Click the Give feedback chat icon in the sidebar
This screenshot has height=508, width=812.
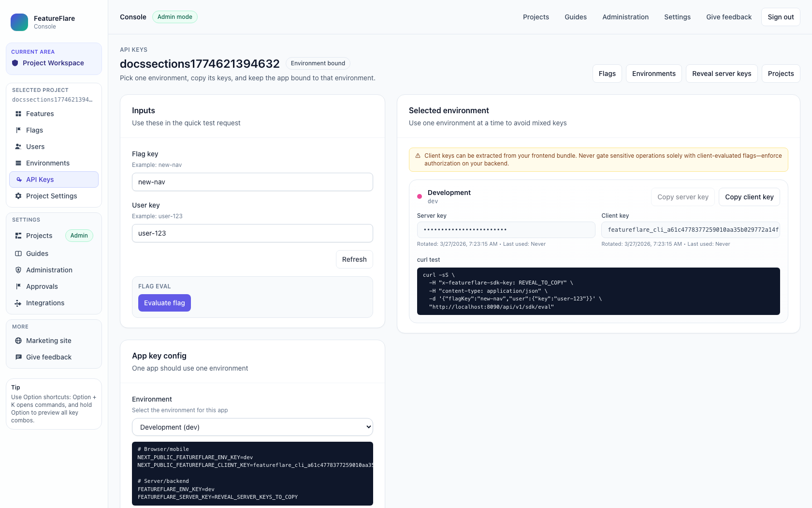(x=18, y=357)
